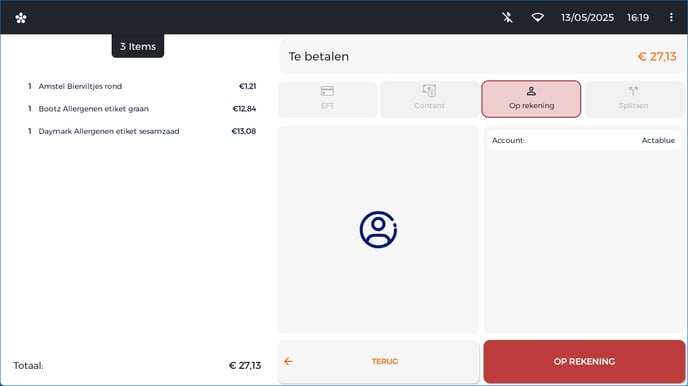Choose the Contant payment method tab
Screen dimensions: 688x386
429,99
